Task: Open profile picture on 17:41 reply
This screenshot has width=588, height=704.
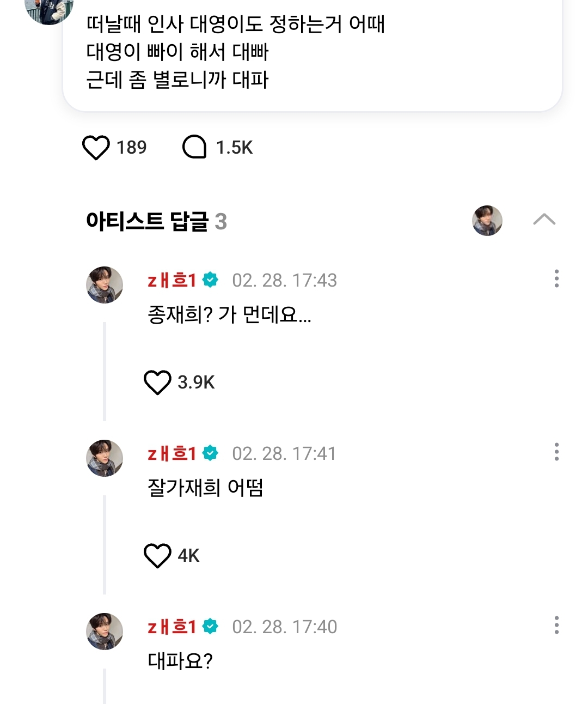Action: pyautogui.click(x=105, y=458)
